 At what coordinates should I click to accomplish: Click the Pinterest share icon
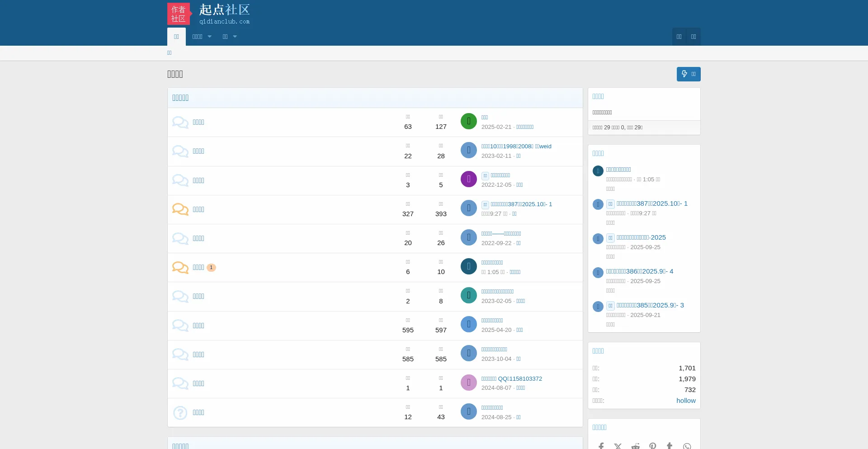[652, 446]
